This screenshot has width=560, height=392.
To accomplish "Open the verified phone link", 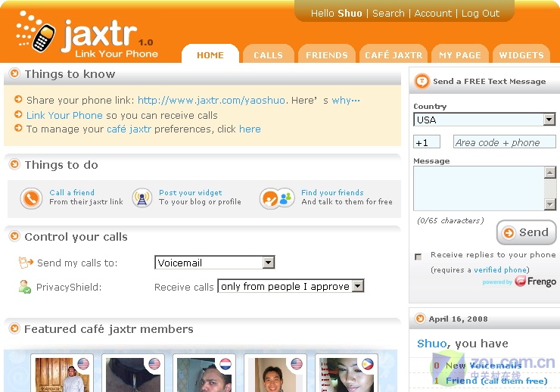I will 500,269.
